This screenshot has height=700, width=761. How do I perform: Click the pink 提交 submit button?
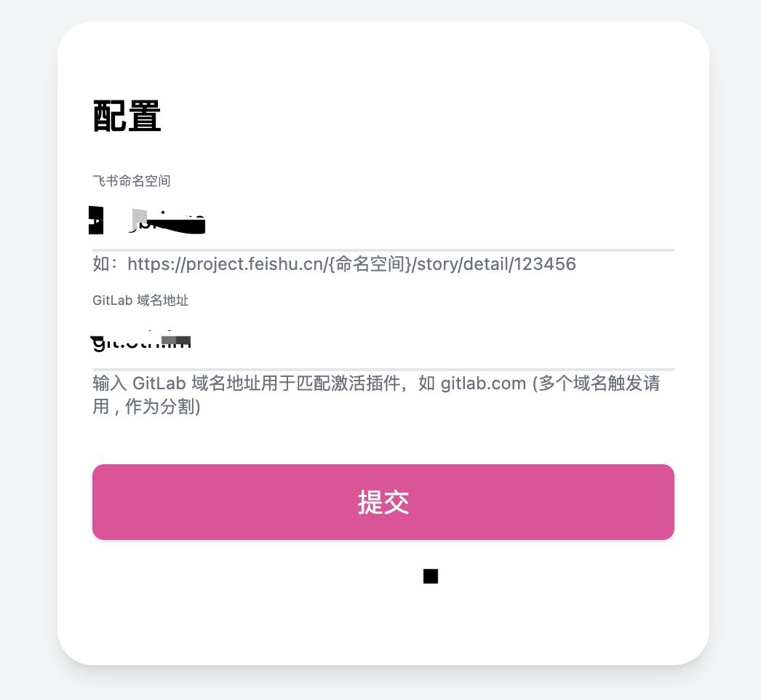(383, 502)
